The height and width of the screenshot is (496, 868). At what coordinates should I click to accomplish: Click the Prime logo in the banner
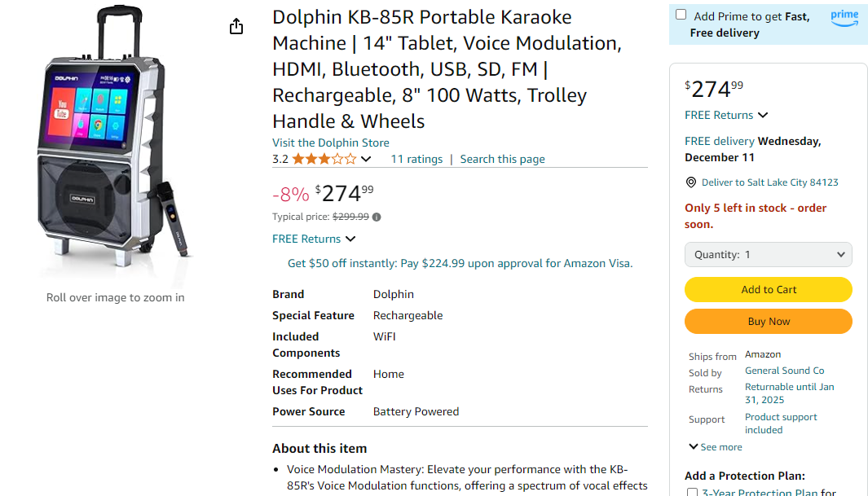pos(844,17)
